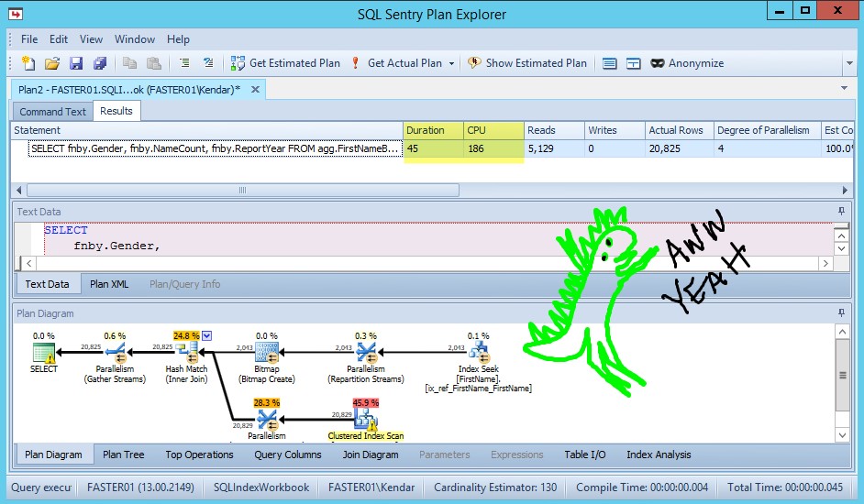Expand the Hash Match node dropdown arrow
This screenshot has height=504, width=864.
206,336
